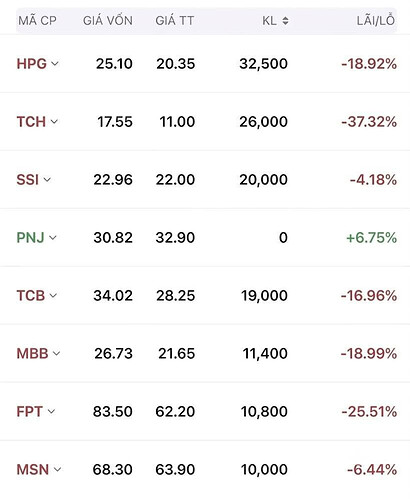Viewport: 410px width, 499px height.
Task: Select the GIÁ TT column header
Action: tap(175, 21)
